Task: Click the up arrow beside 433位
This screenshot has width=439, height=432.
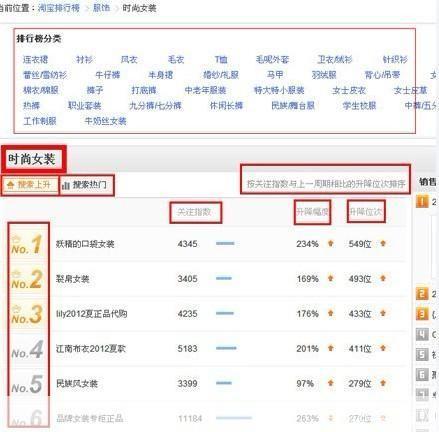Action: tap(383, 313)
